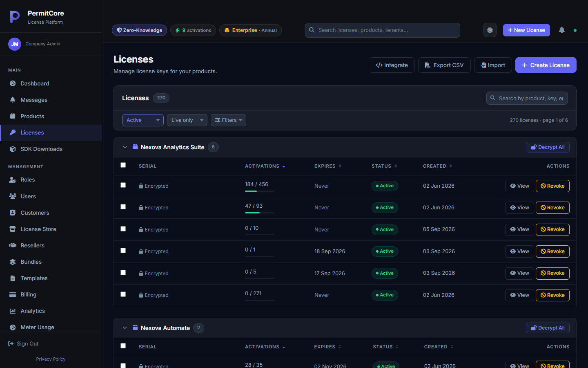Viewport: 588px width, 368px height.
Task: Click the Import button
Action: click(493, 65)
